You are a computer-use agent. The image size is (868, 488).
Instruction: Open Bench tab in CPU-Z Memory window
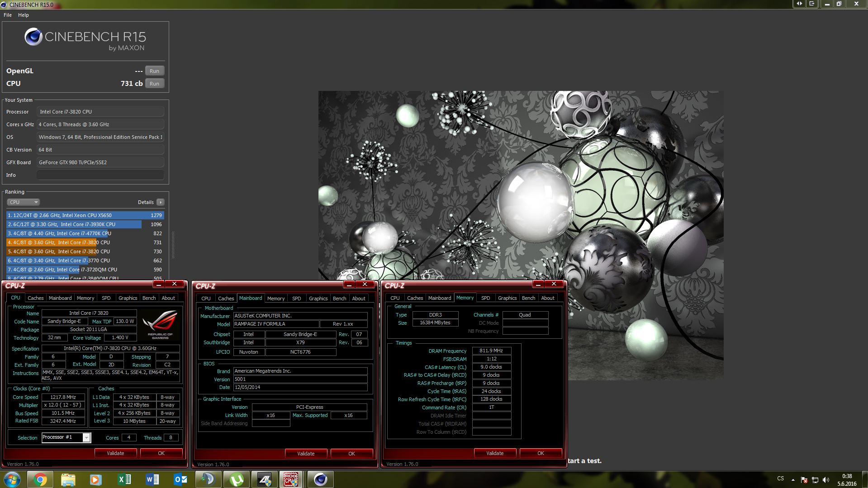pos(528,298)
